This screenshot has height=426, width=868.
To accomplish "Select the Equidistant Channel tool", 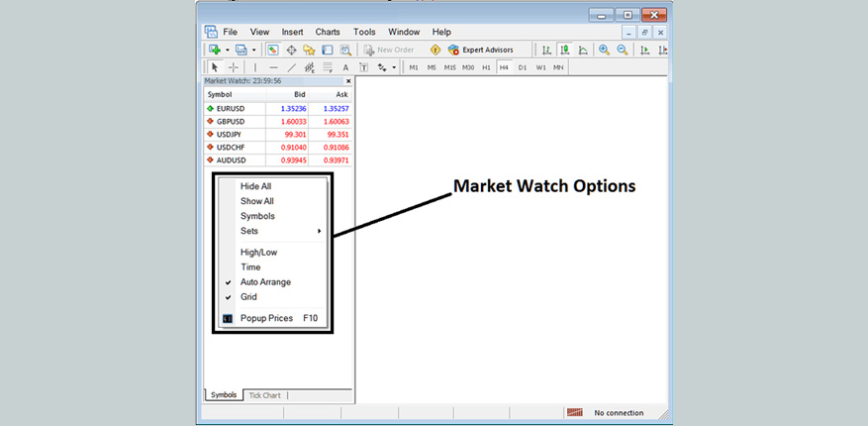I will tap(310, 67).
